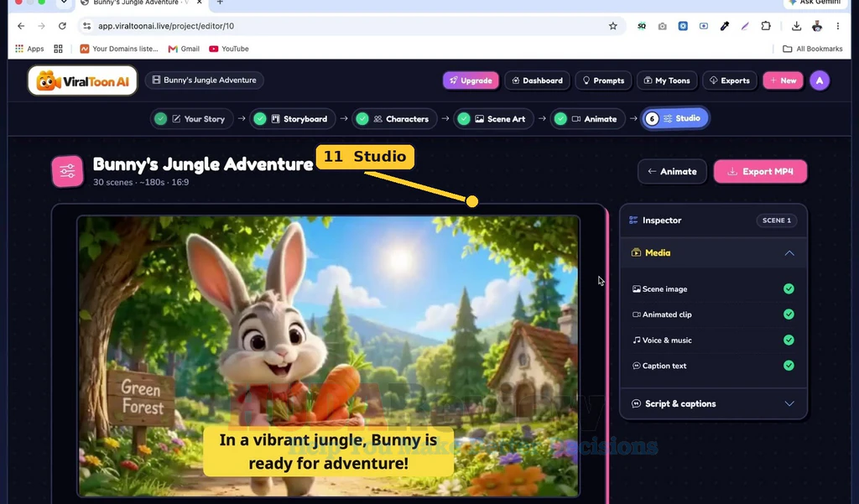Click the Ask Gemini button
The height and width of the screenshot is (504, 859).
pyautogui.click(x=815, y=3)
